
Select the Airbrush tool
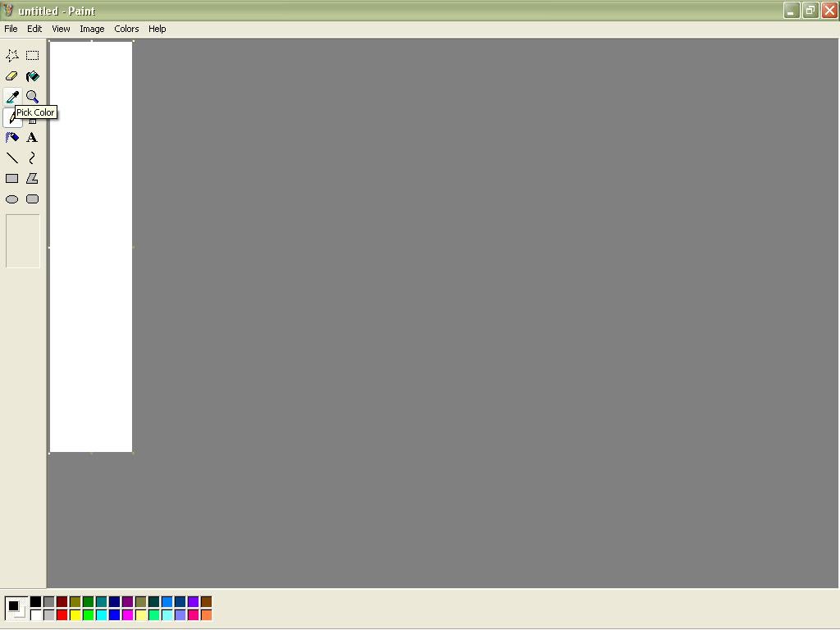[x=11, y=137]
